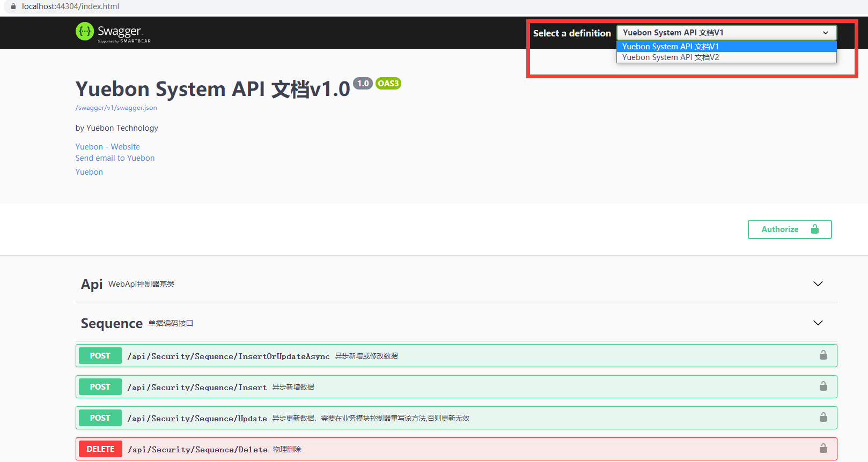
Task: Click the '单据编码接口' description text
Action: click(x=171, y=323)
